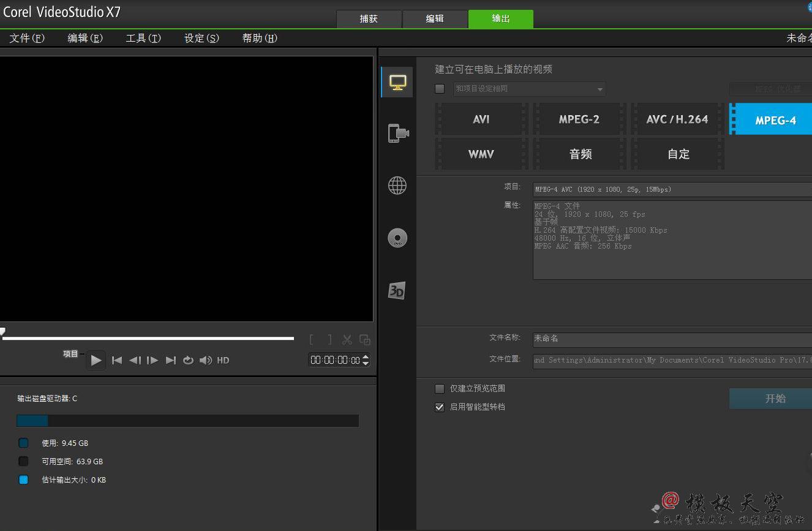Click the disk usage progress bar
The height and width of the screenshot is (531, 812).
187,421
